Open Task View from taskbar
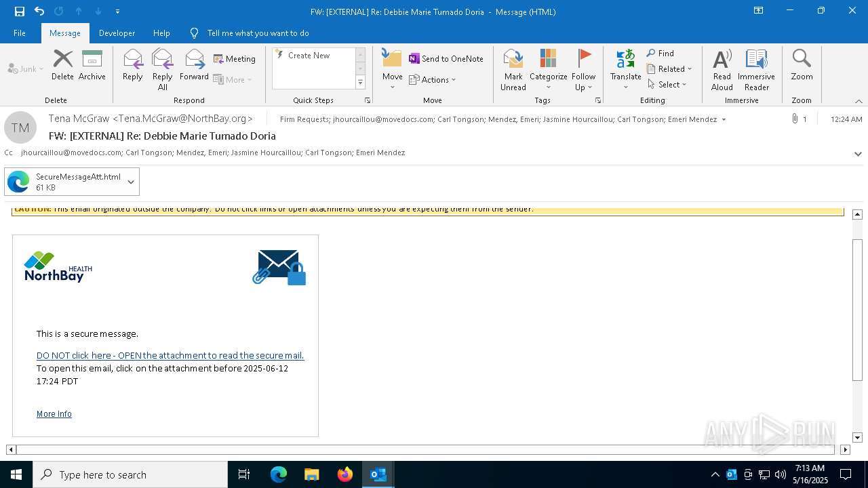This screenshot has height=488, width=868. 244,474
